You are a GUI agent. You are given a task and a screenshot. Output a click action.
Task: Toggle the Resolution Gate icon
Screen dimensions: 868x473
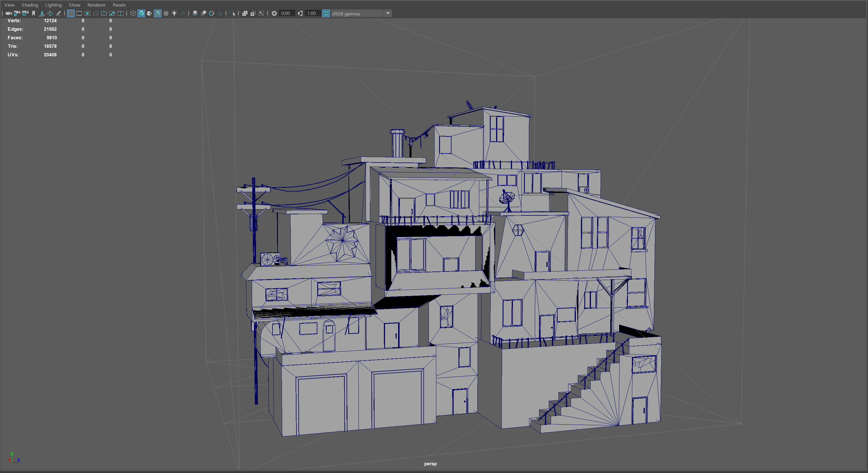(x=87, y=13)
